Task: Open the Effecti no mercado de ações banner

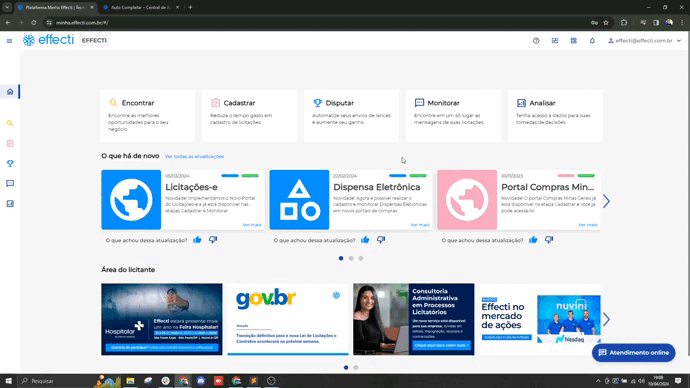Action: tap(540, 319)
